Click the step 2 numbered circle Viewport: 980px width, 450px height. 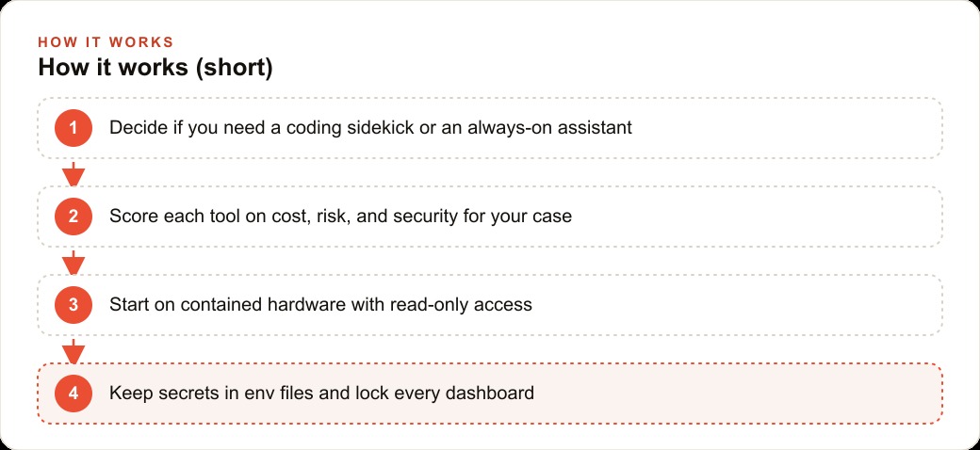click(73, 217)
